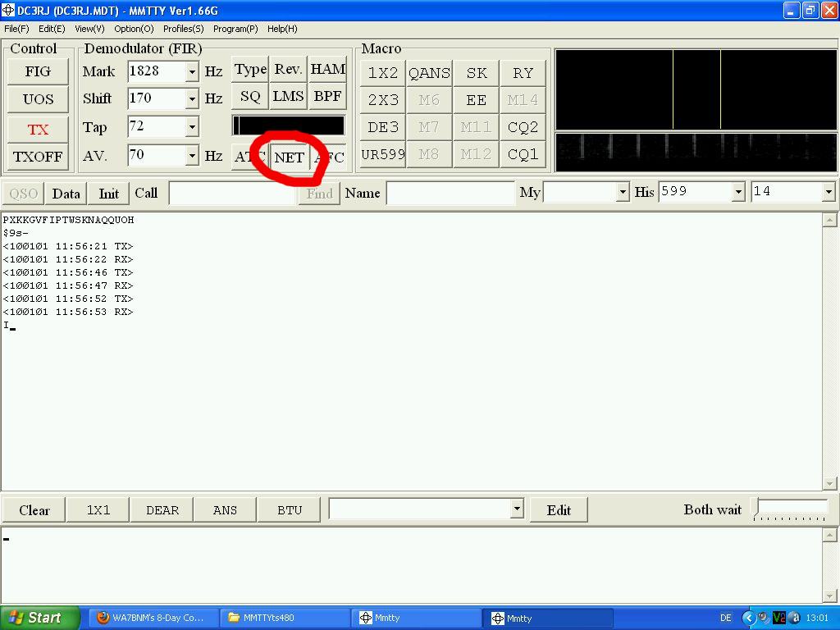Click the Init button

click(x=109, y=194)
